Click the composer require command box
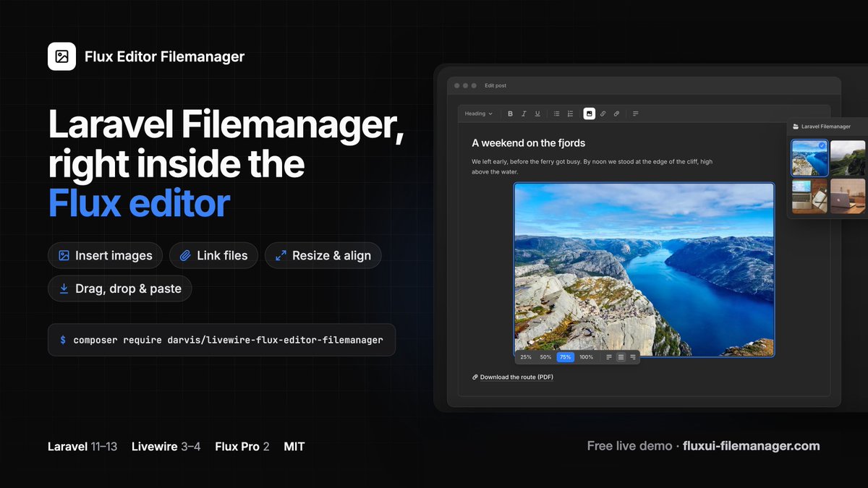The height and width of the screenshot is (488, 868). pos(221,340)
